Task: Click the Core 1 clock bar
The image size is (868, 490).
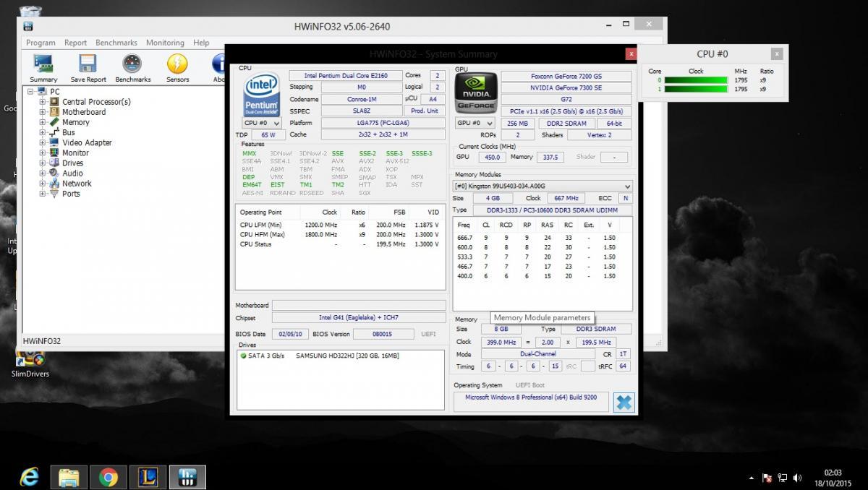Action: (x=696, y=90)
